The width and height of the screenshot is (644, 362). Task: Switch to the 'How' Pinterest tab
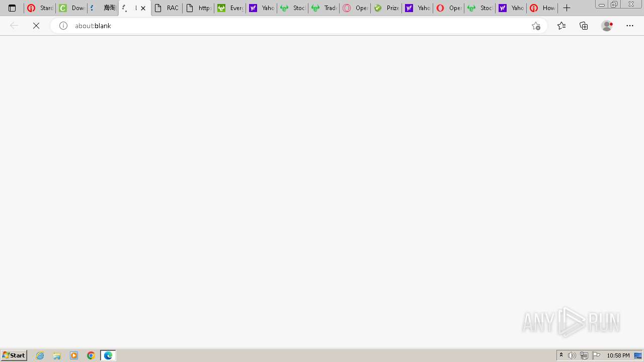point(542,8)
